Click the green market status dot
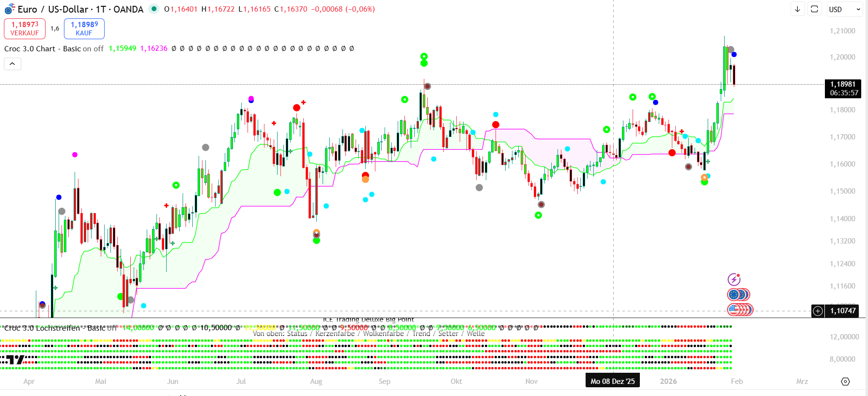 (x=154, y=9)
